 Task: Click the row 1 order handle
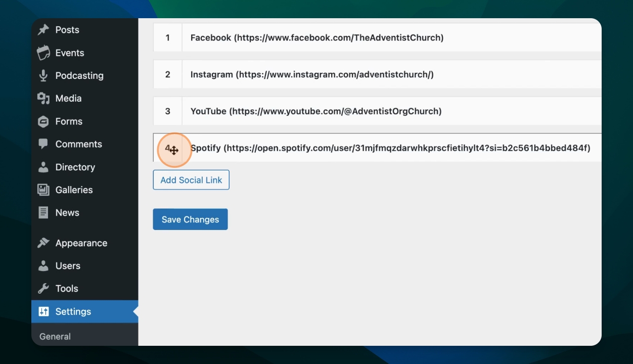click(x=167, y=37)
